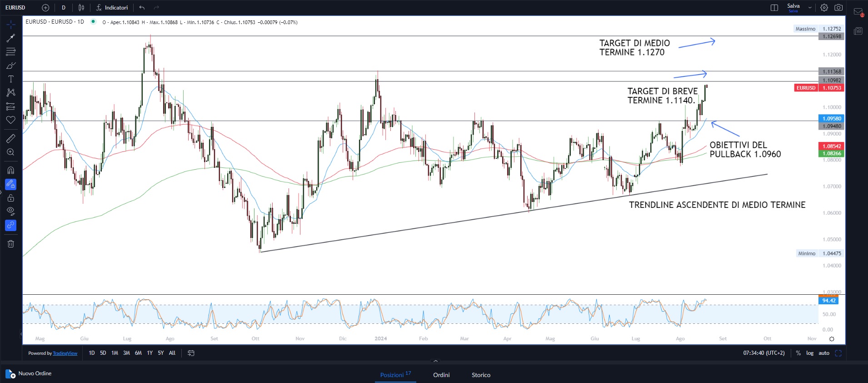Select the trend line drawing tool
Screen dimensions: 868x383
(11, 38)
